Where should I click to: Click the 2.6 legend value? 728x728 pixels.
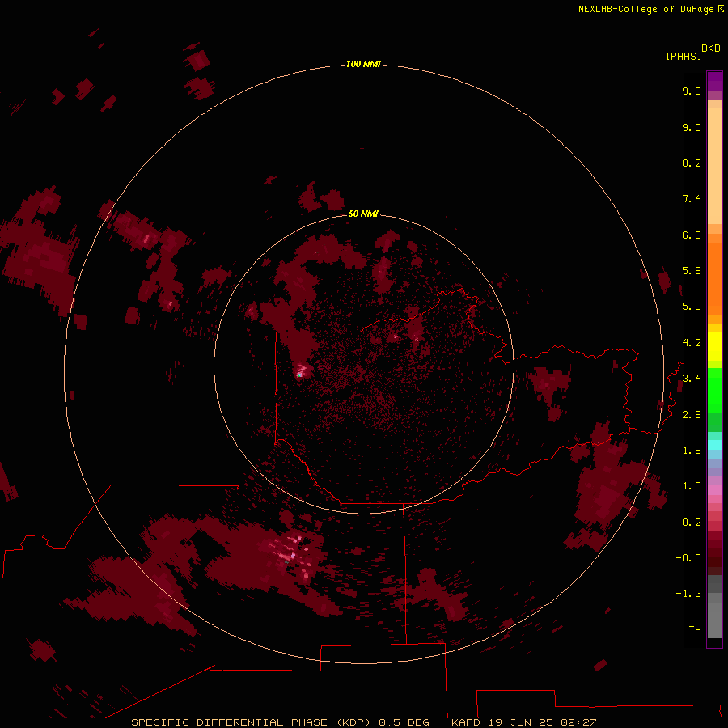[x=692, y=414]
